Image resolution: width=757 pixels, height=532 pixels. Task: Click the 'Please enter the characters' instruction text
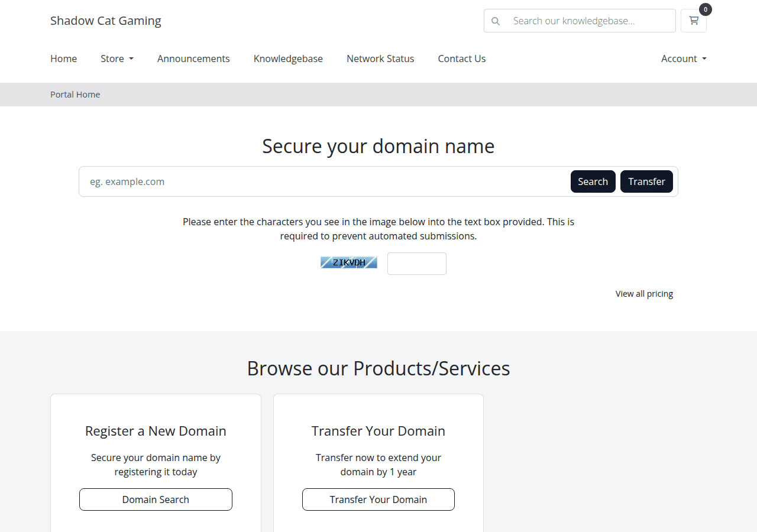378,229
